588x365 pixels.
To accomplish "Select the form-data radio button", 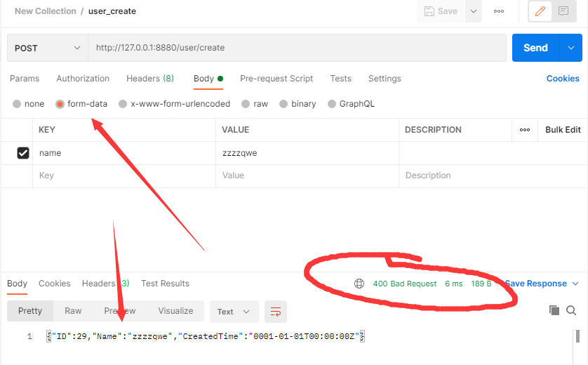I will coord(60,104).
